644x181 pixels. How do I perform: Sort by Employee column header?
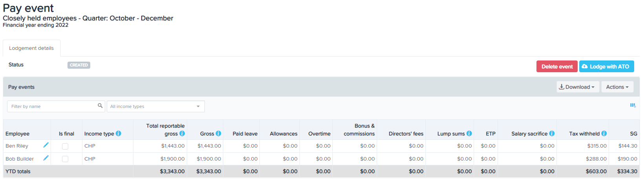[x=18, y=133]
